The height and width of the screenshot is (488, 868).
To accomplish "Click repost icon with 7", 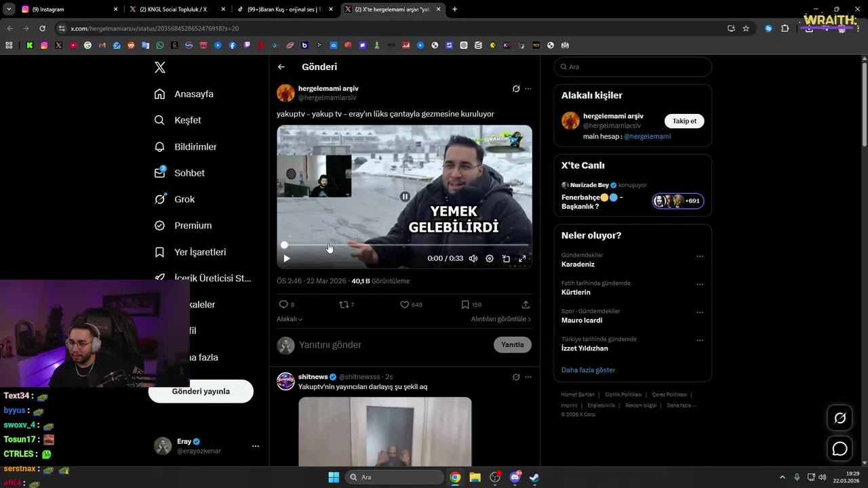I will tap(344, 305).
